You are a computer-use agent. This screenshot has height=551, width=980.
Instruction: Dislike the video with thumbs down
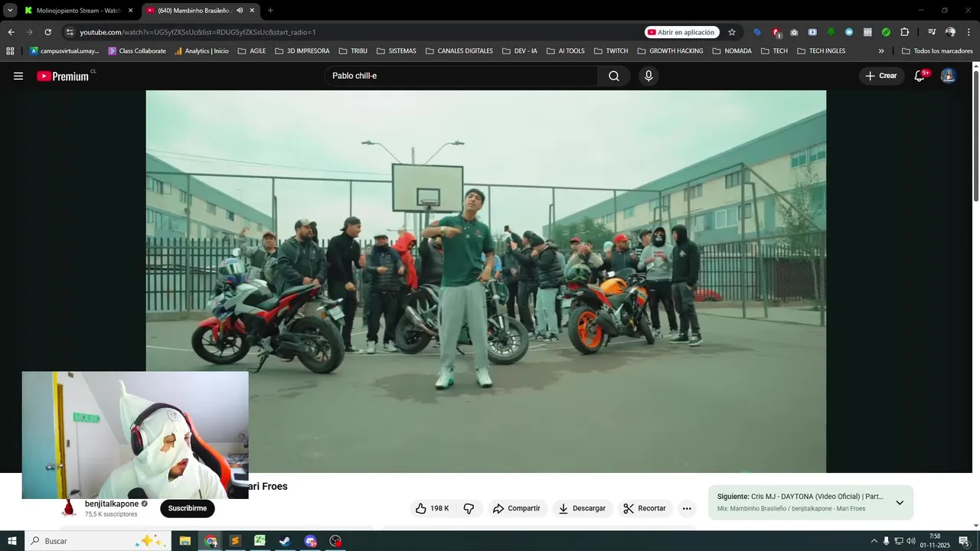point(469,508)
